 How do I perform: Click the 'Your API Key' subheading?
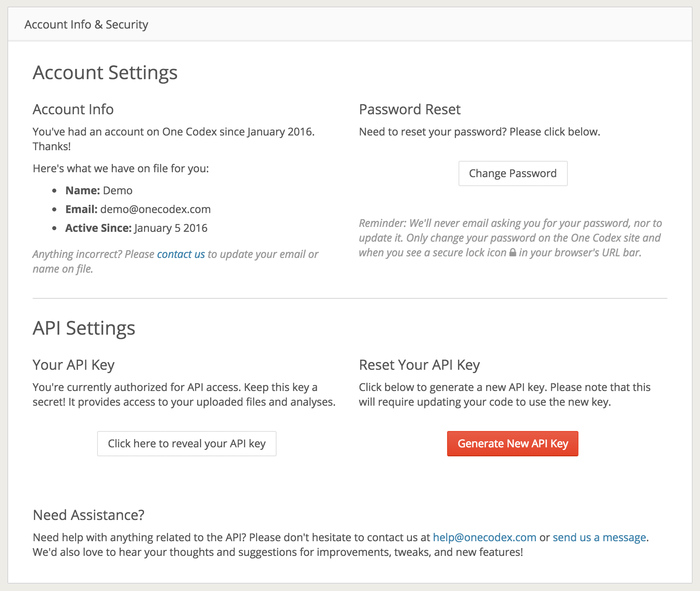pos(73,365)
